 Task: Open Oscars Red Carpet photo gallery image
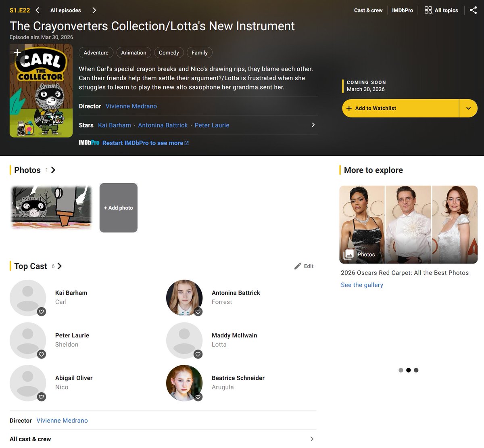click(x=409, y=224)
